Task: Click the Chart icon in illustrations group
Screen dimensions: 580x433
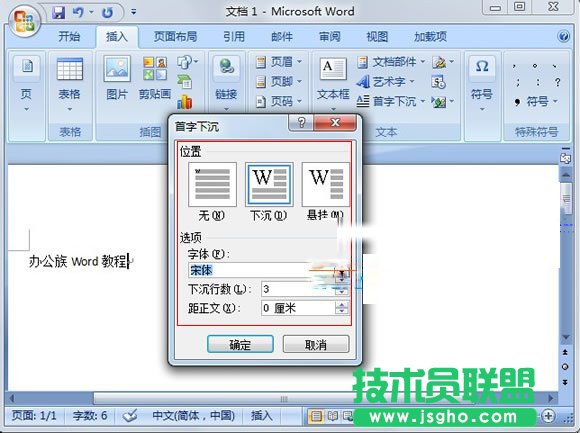Action: (185, 101)
